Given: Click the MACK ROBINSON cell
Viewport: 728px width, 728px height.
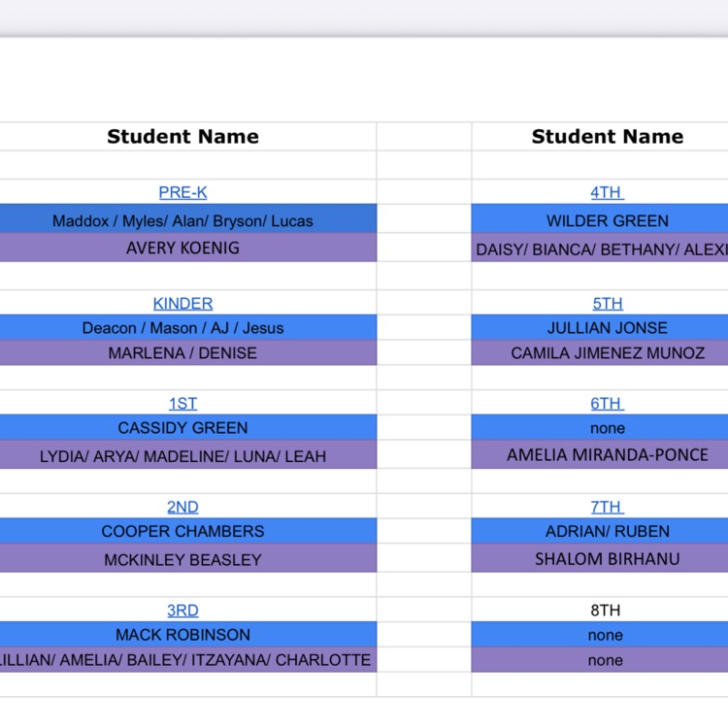Looking at the screenshot, I should click(x=182, y=635).
